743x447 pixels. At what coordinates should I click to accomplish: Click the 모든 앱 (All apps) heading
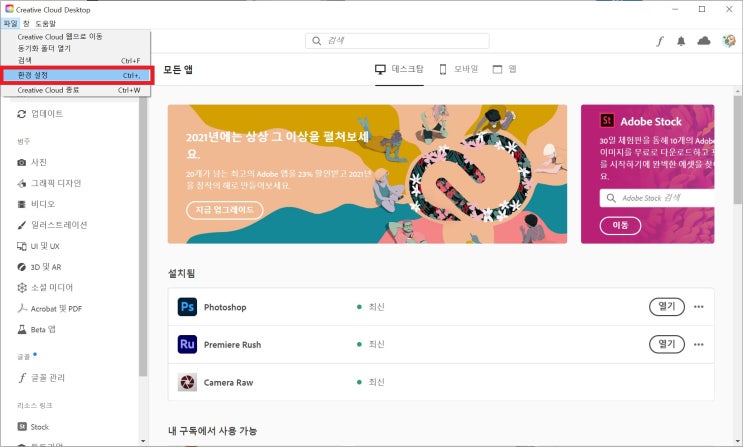point(178,70)
